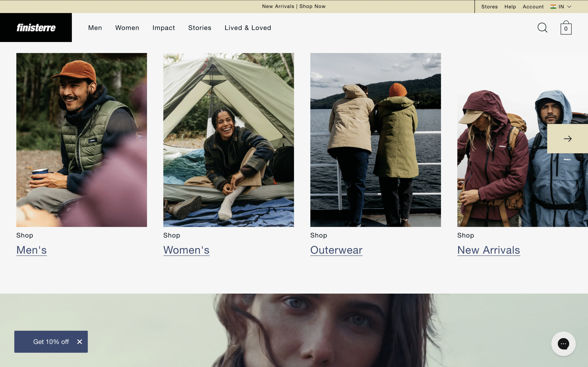Image resolution: width=588 pixels, height=367 pixels.
Task: Follow the Outerwear shop link
Action: coord(336,250)
